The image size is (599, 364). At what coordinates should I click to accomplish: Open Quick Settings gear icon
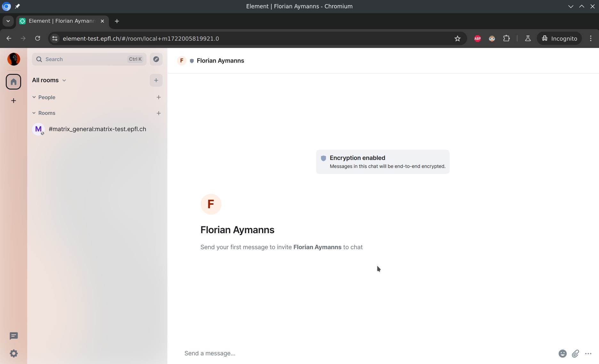13,353
